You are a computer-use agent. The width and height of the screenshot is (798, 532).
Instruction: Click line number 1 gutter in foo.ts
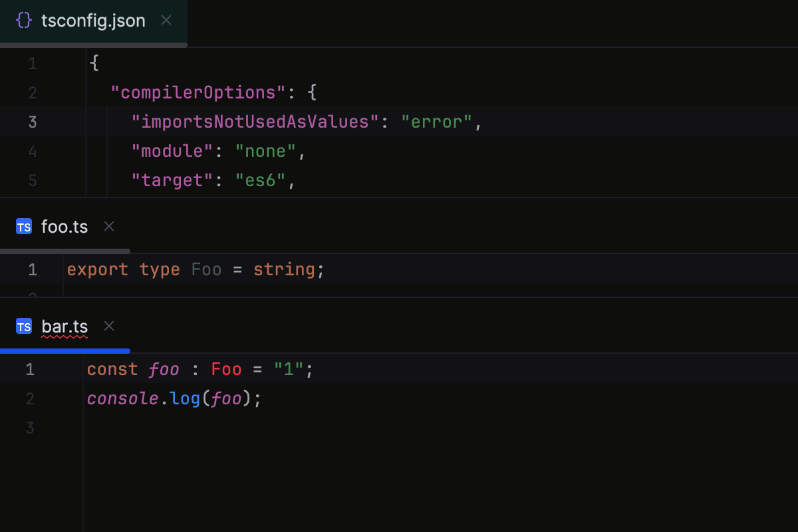[31, 269]
